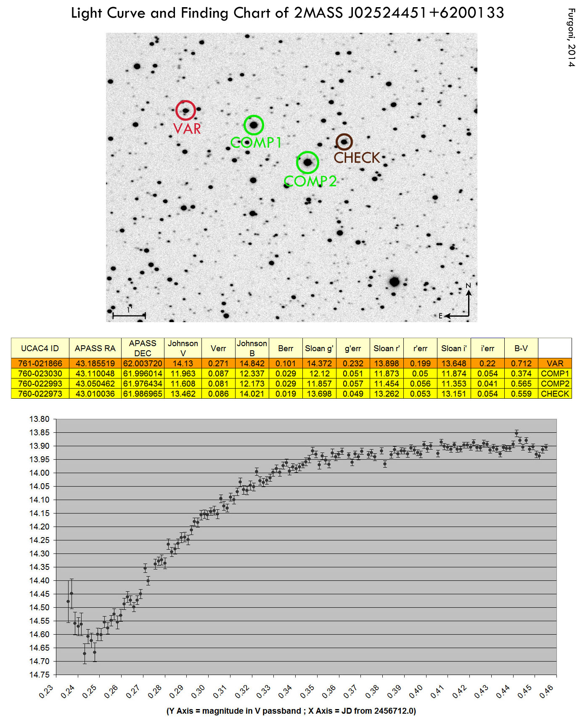Click the 'CHECK' label cell in table

point(555,394)
